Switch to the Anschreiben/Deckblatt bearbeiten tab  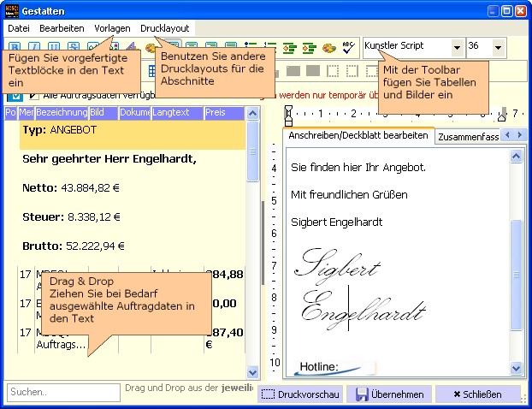coord(358,135)
